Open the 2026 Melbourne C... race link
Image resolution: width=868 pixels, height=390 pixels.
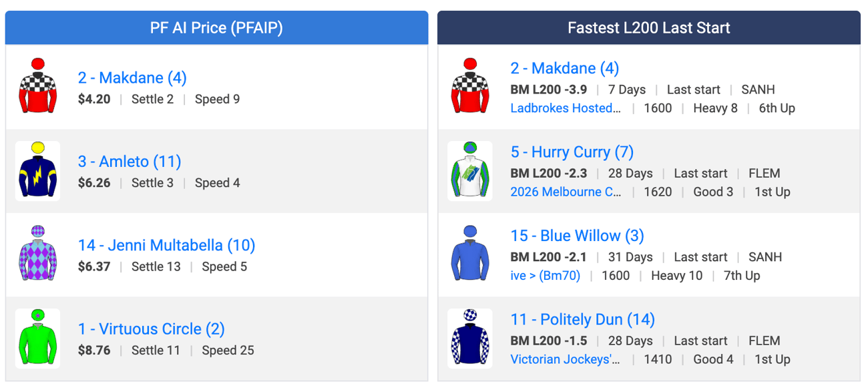click(x=566, y=192)
